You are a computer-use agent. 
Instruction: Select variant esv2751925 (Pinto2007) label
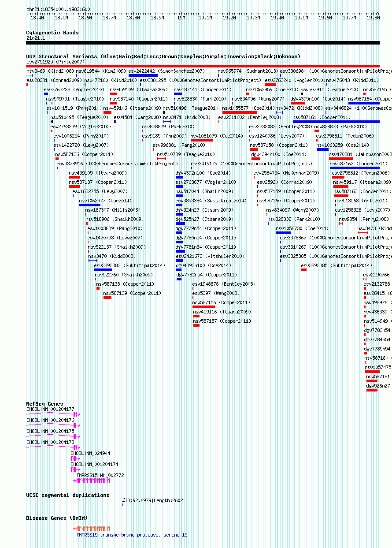point(55,62)
